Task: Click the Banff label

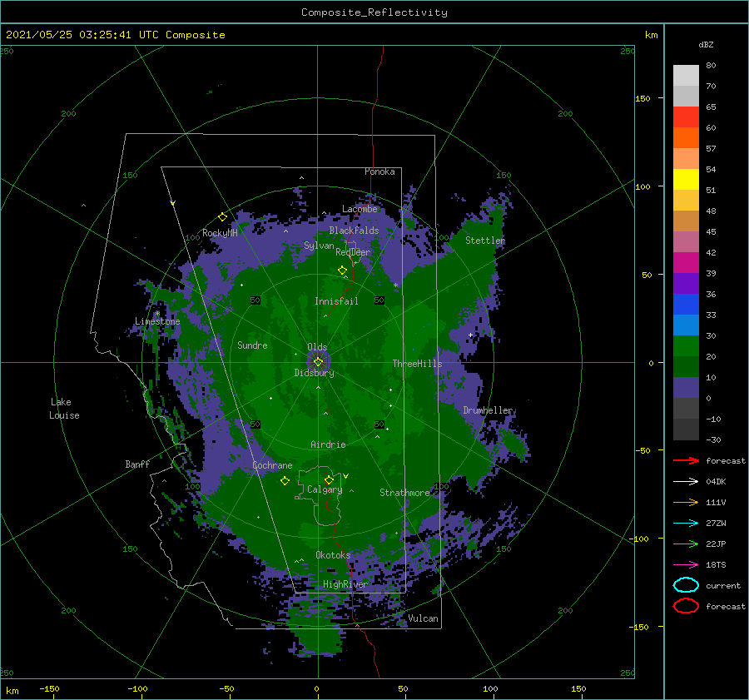Action: (x=137, y=464)
